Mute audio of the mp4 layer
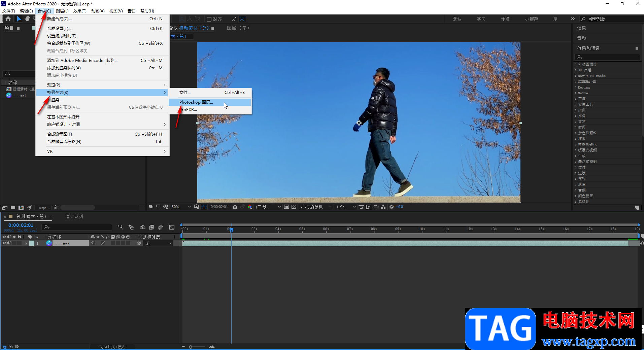Image resolution: width=644 pixels, height=350 pixels. [9, 243]
